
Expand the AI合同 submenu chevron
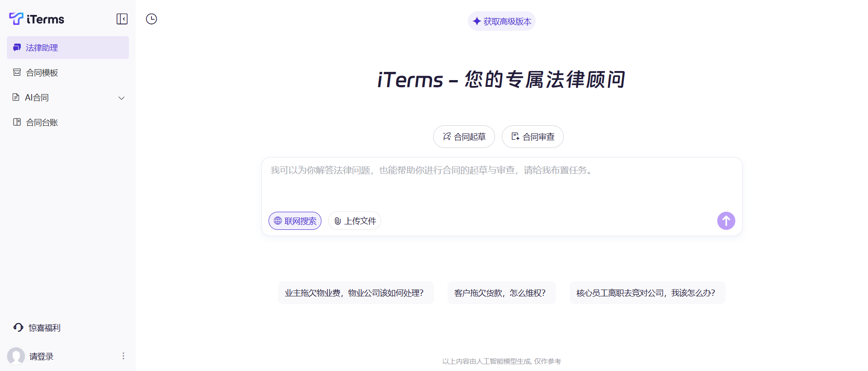coord(121,98)
